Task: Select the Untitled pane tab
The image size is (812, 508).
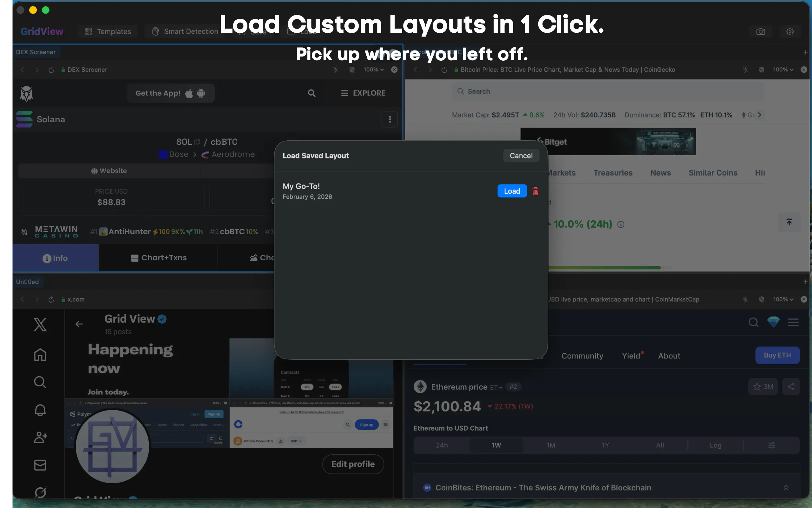Action: click(27, 282)
